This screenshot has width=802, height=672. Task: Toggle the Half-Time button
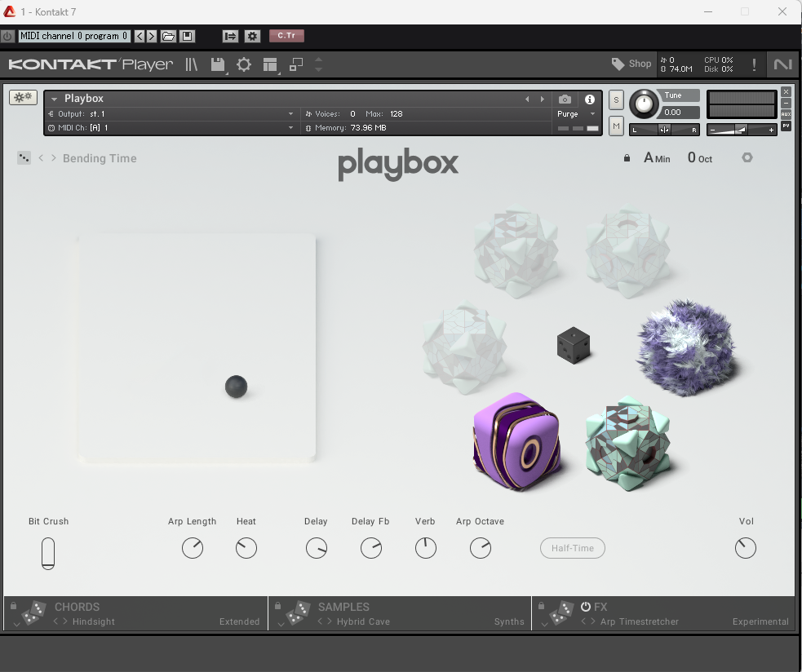573,548
